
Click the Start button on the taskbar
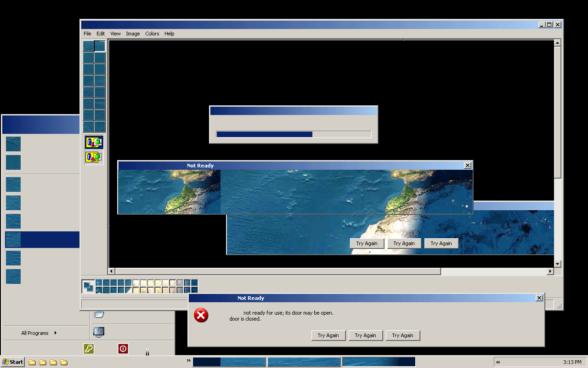(x=13, y=362)
